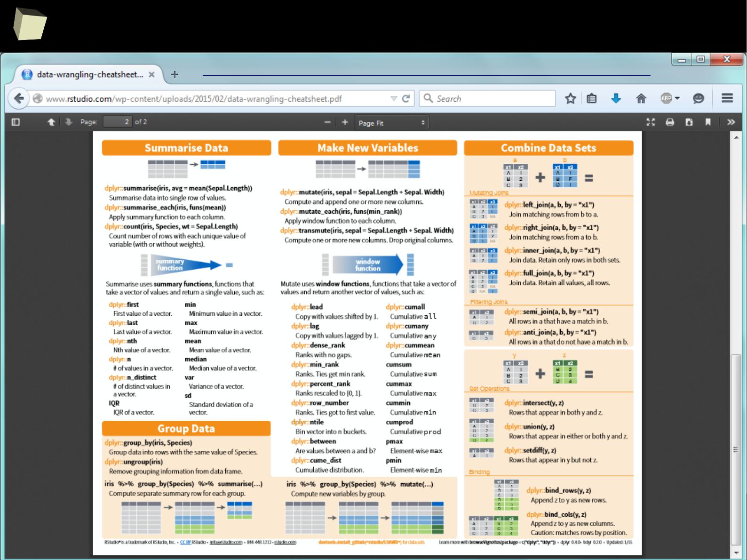Image resolution: width=747 pixels, height=560 pixels.
Task: Click the scrollbar down arrow
Action: tap(737, 552)
